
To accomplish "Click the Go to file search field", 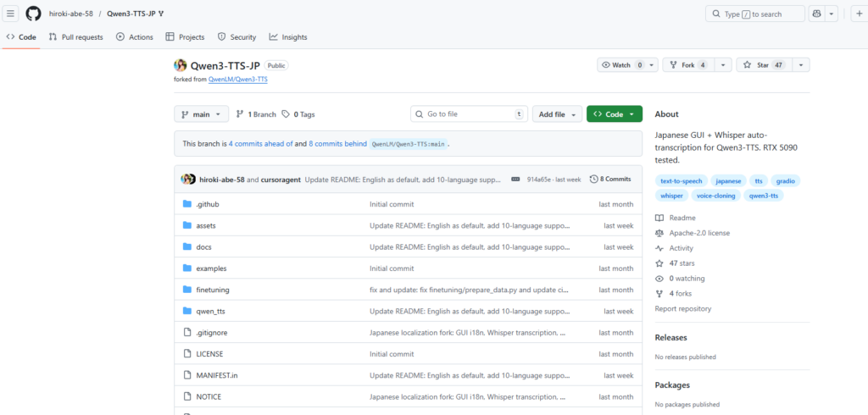I will pyautogui.click(x=468, y=114).
